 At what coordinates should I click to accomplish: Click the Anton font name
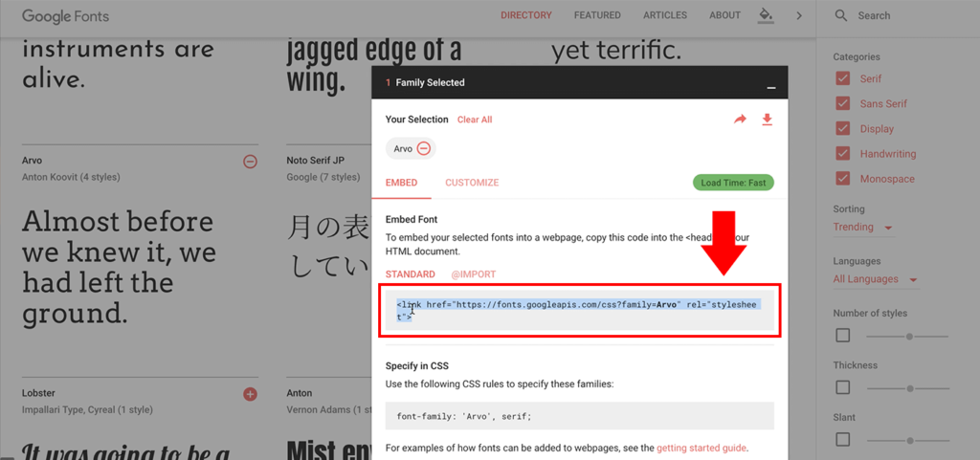[x=300, y=393]
